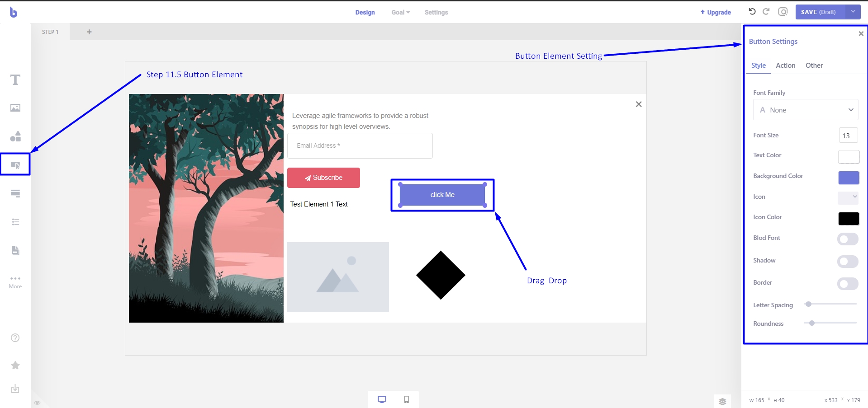Open the Font Family dropdown
The width and height of the screenshot is (868, 408).
806,110
